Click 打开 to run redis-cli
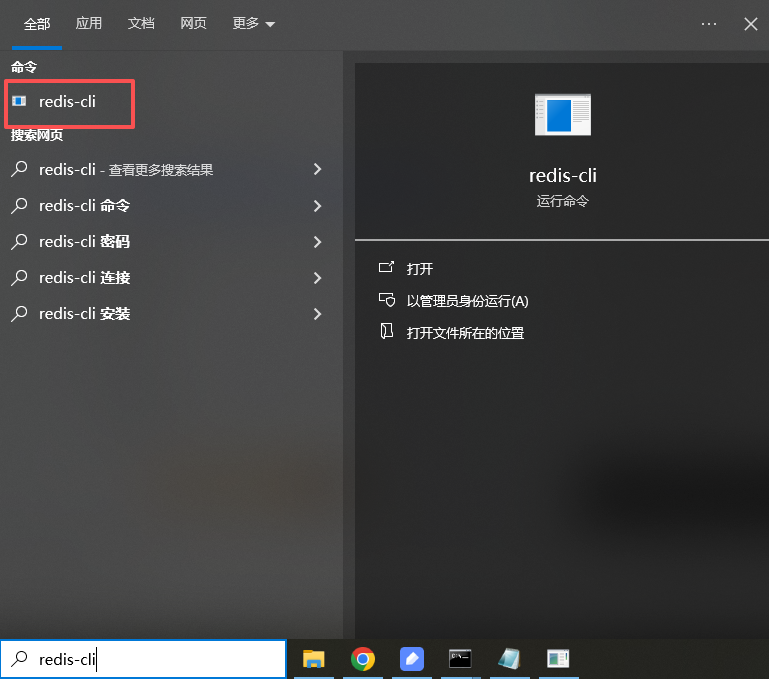Screen dimensions: 769x679 click(420, 269)
